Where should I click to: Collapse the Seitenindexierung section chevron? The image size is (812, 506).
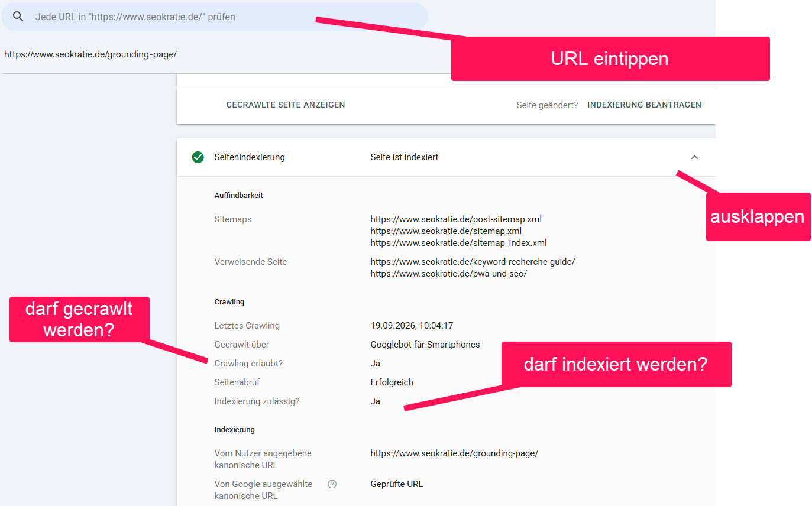click(695, 157)
